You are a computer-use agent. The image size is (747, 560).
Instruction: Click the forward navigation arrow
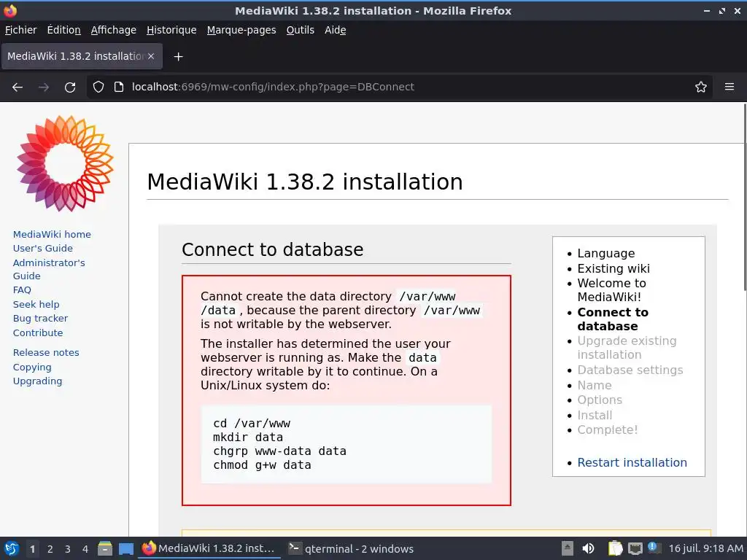point(44,87)
